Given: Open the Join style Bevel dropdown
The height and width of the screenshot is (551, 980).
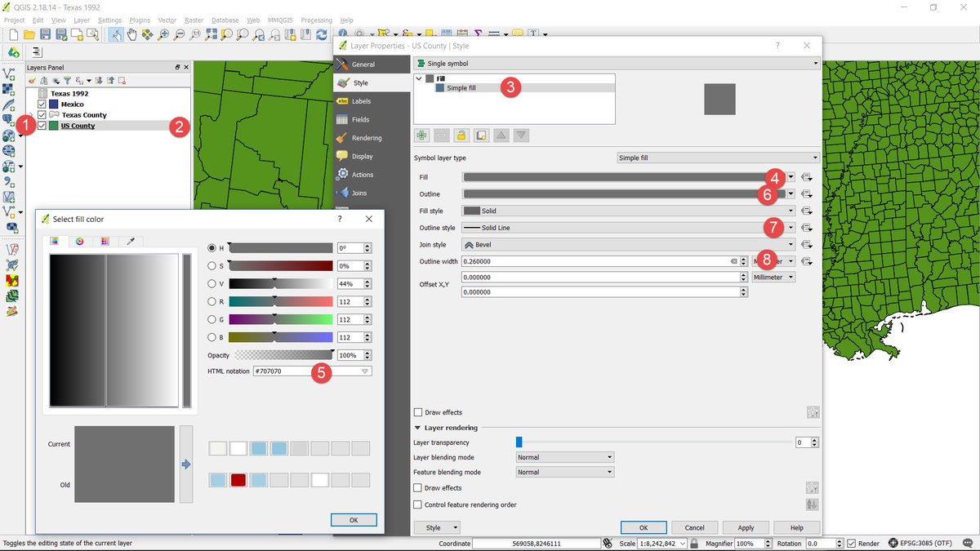Looking at the screenshot, I should pos(629,244).
